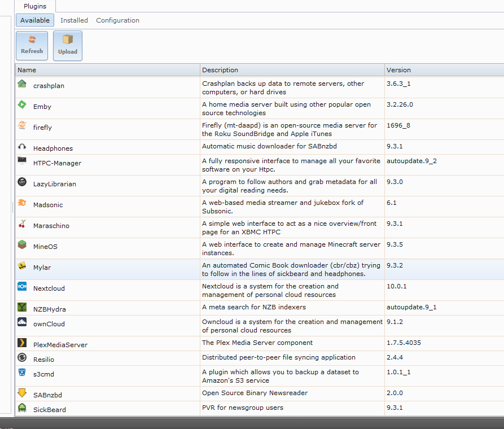Click the HTPC-Manager plugin icon
This screenshot has width=504, height=429.
(x=22, y=160)
